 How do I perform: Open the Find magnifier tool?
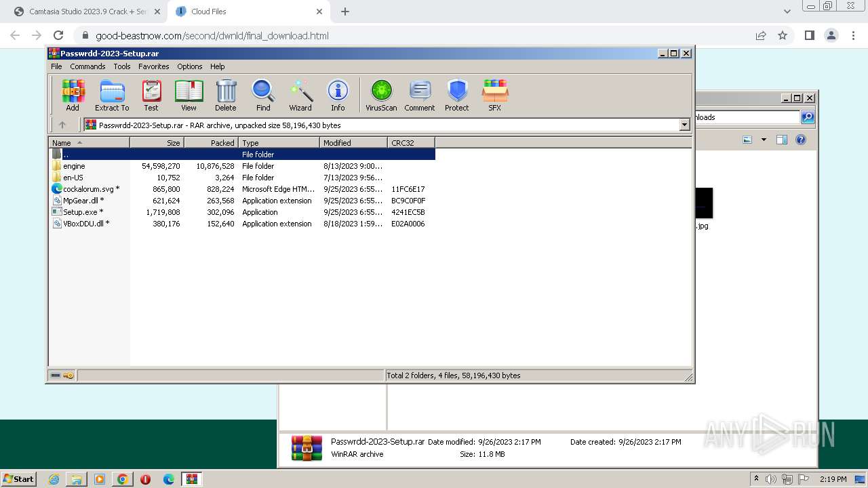[263, 95]
